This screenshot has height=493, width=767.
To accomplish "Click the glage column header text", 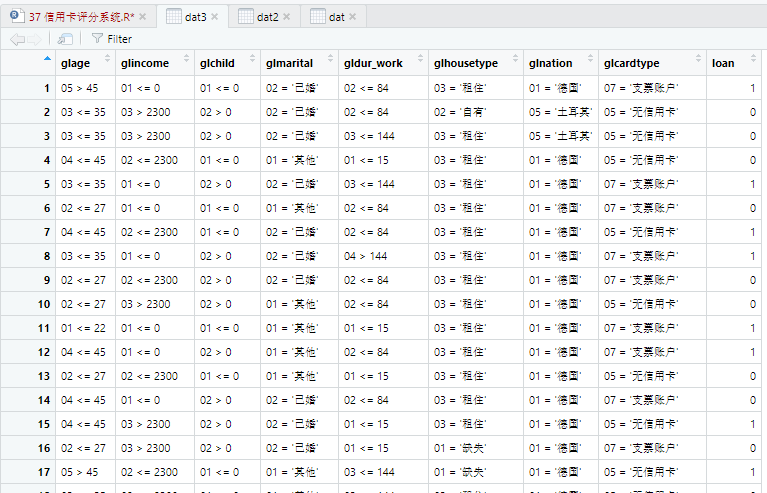I will (x=75, y=64).
